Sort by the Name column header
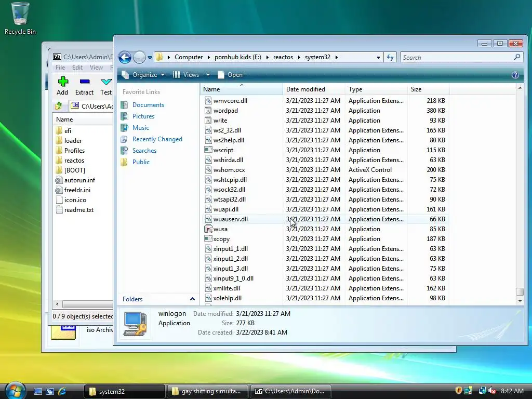This screenshot has width=532, height=399. pyautogui.click(x=241, y=89)
